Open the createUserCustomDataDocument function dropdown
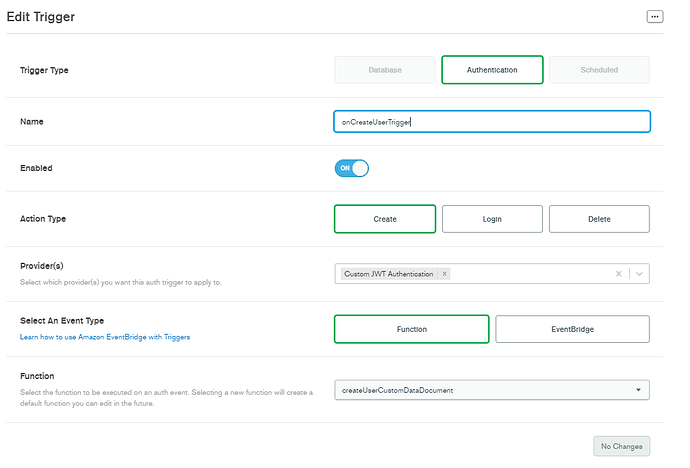 [x=492, y=390]
